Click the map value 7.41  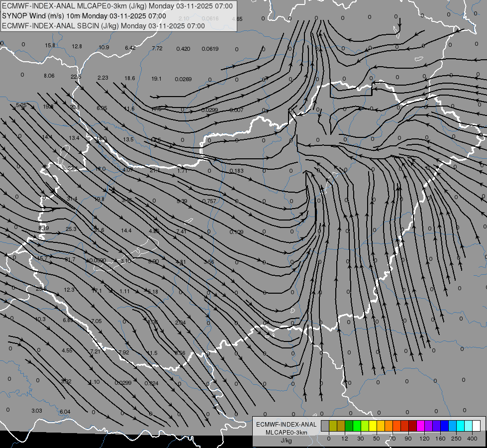pyautogui.click(x=182, y=231)
